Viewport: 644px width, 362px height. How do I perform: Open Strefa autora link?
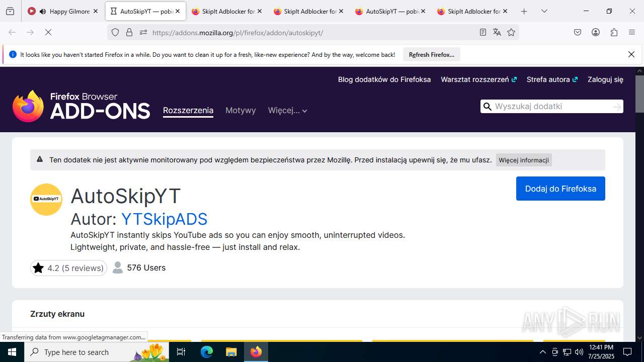tap(552, 79)
